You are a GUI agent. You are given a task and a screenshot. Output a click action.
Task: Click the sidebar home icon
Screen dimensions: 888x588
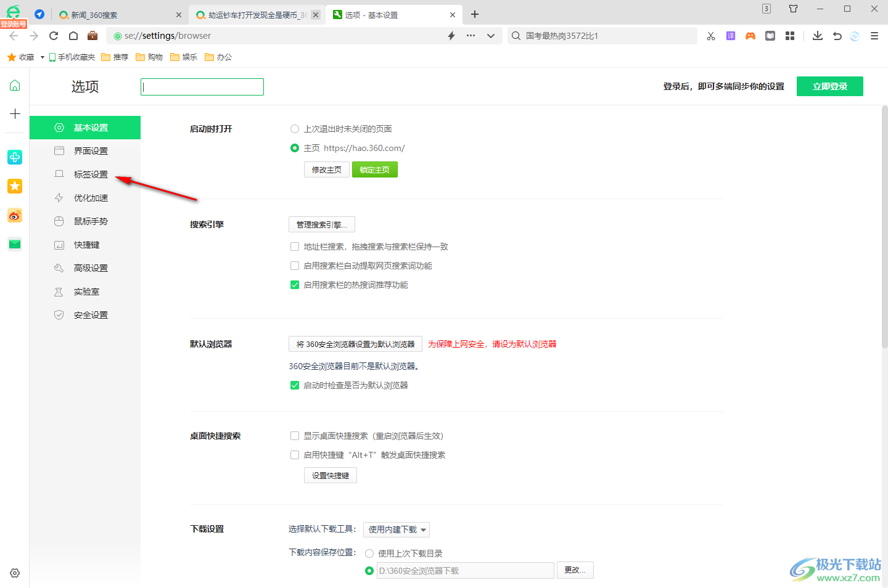click(x=15, y=86)
